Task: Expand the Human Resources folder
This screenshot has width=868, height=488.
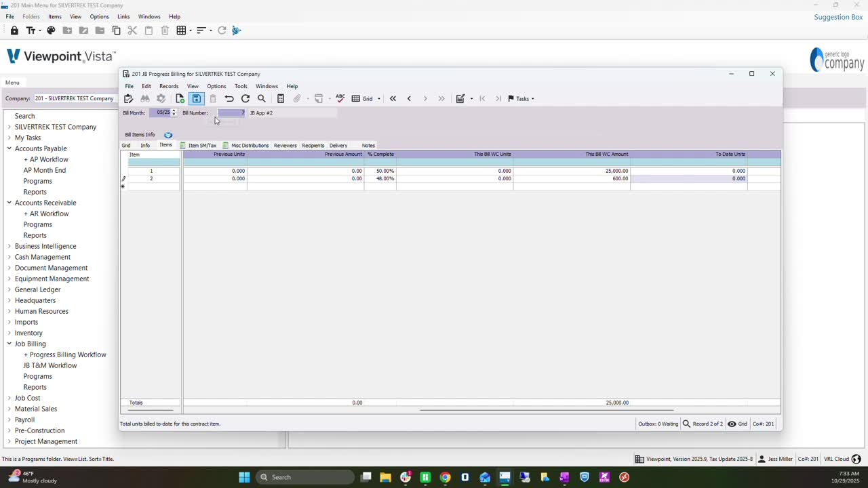Action: [9, 311]
